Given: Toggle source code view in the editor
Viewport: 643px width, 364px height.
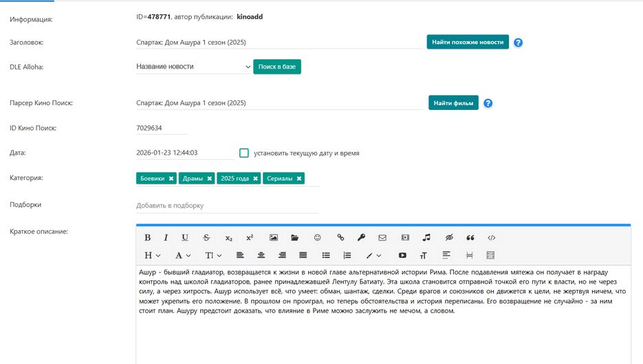Looking at the screenshot, I should point(491,238).
